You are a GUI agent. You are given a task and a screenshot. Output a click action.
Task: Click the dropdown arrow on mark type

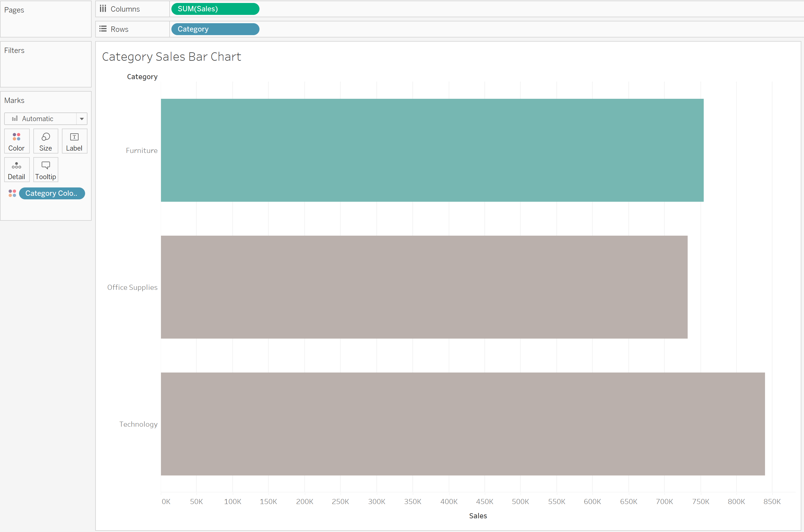82,119
